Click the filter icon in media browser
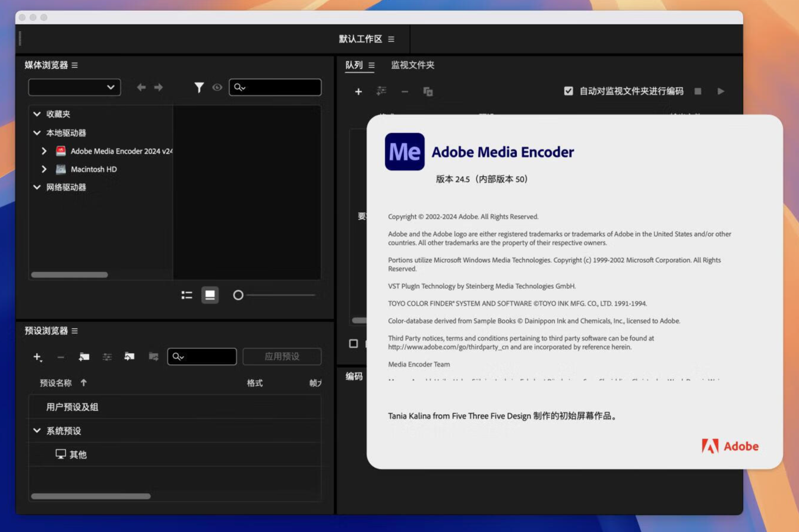799x532 pixels. (198, 88)
